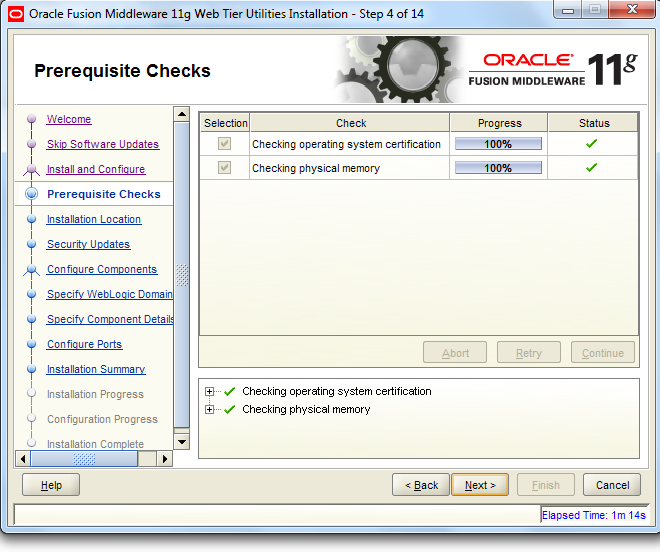Click the Retry button
This screenshot has height=552, width=660.
pos(529,352)
